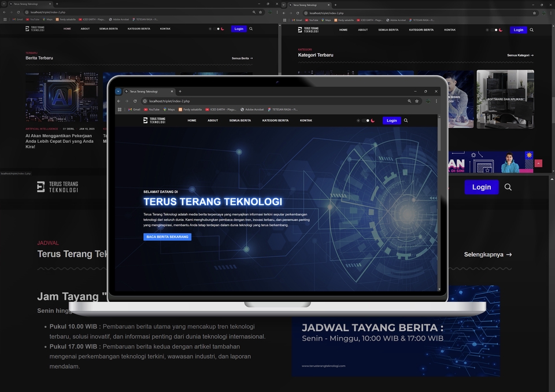Image resolution: width=555 pixels, height=392 pixels.
Task: Click the Terus Terang Teknologi logo in the laptop window
Action: [154, 120]
